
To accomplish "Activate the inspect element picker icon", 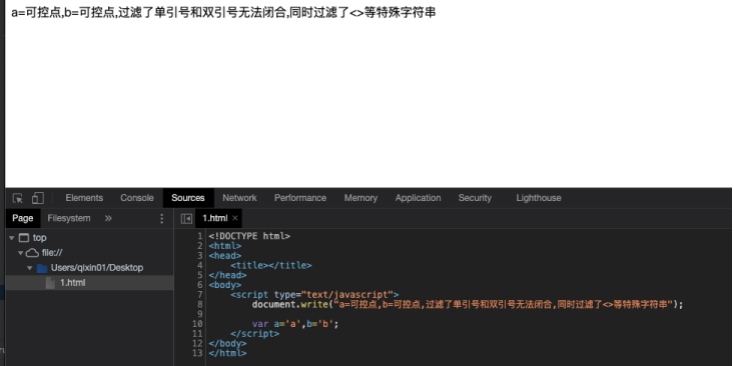I will (18, 198).
